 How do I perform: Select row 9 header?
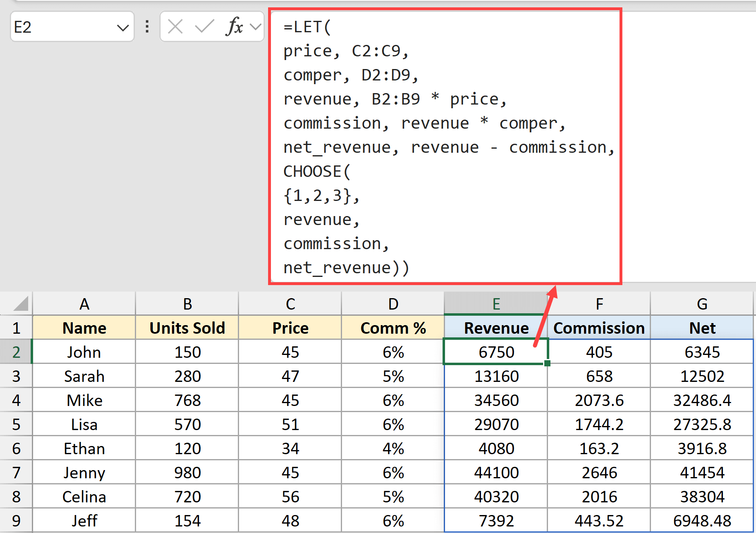coord(16,520)
